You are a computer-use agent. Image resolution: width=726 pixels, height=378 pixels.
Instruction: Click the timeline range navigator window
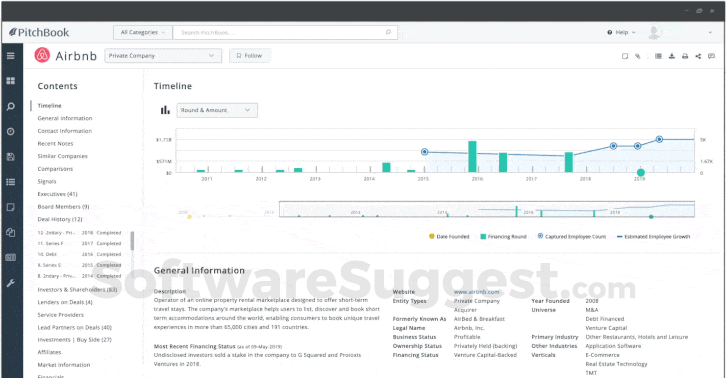click(487, 209)
